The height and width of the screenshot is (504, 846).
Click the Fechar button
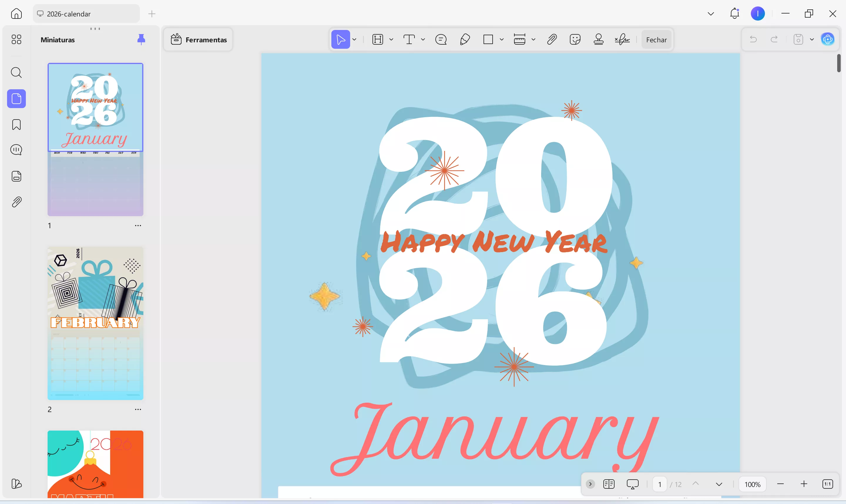pos(656,40)
